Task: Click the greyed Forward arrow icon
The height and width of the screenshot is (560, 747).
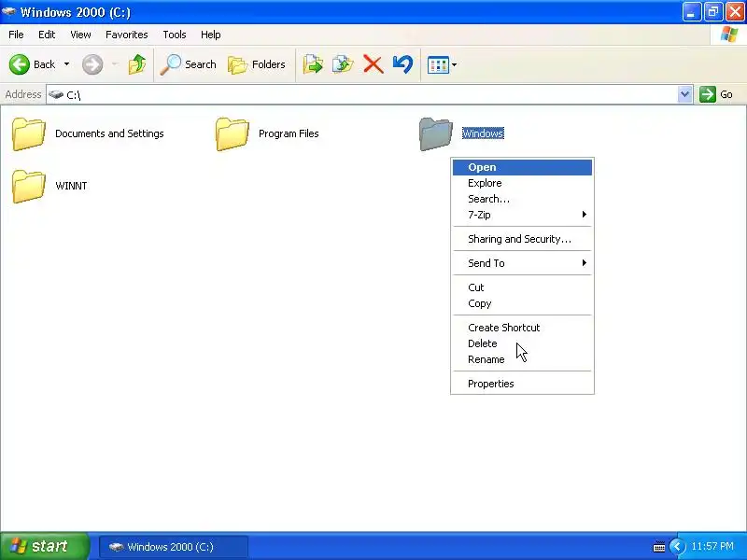Action: click(92, 64)
